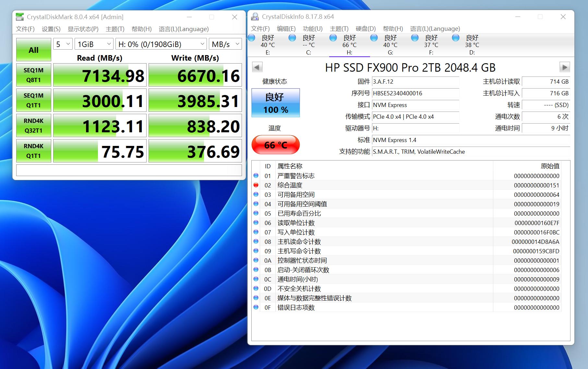
Task: Open the test count dropdown showing 5
Action: (x=62, y=43)
